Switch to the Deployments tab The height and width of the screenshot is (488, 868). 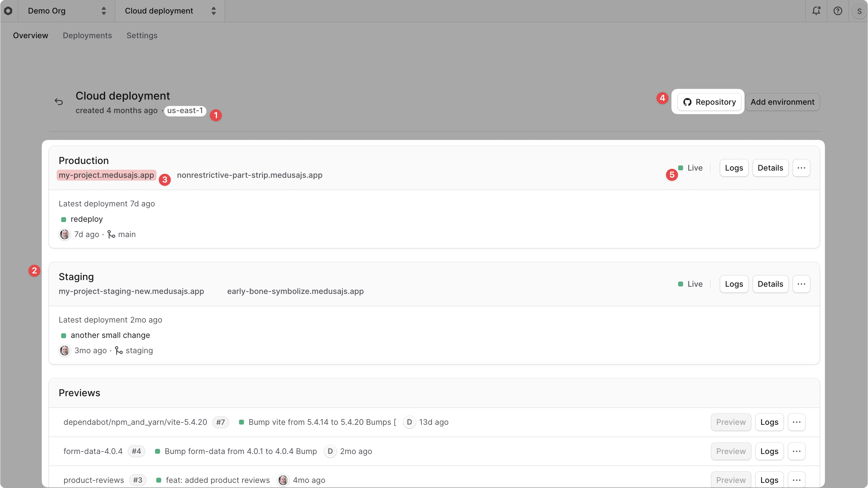click(87, 36)
